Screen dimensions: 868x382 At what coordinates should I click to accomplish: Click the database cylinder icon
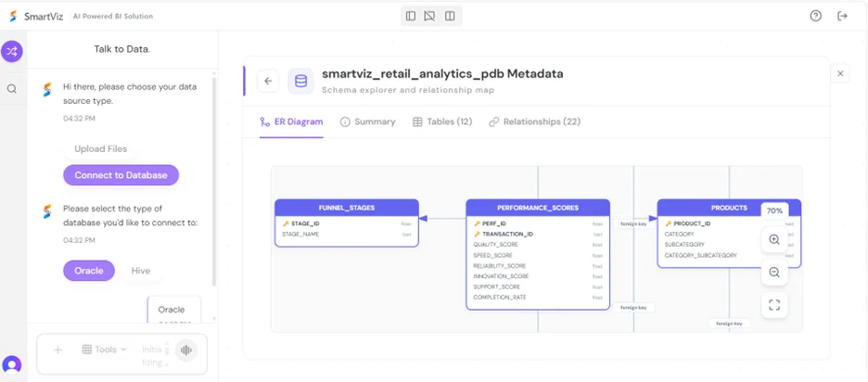point(300,82)
